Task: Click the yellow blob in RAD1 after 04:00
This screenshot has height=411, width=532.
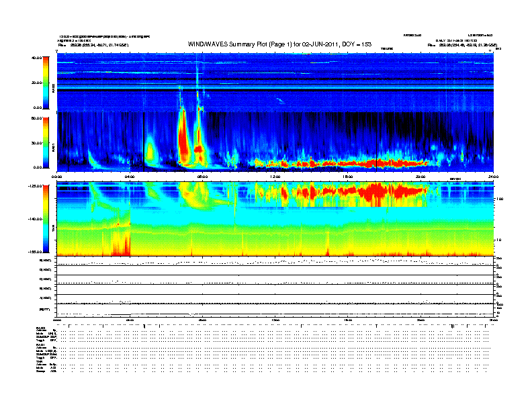Action: [x=150, y=151]
